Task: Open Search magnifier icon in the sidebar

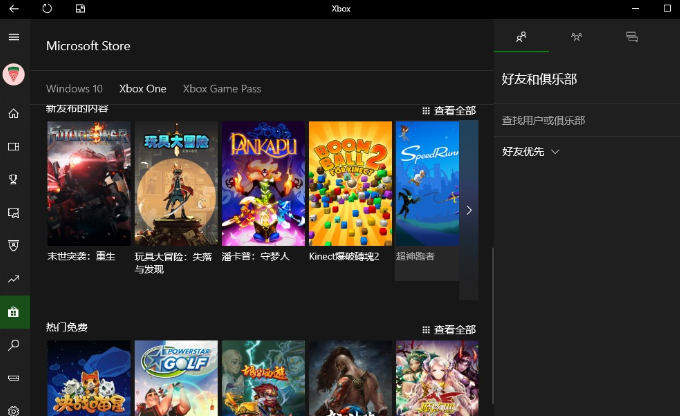Action: pos(14,345)
